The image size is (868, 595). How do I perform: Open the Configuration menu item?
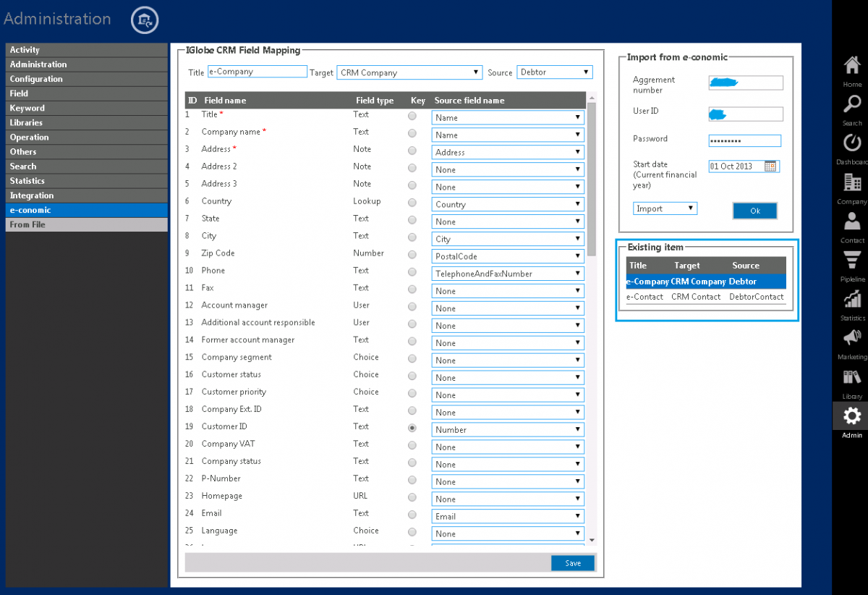tap(87, 79)
